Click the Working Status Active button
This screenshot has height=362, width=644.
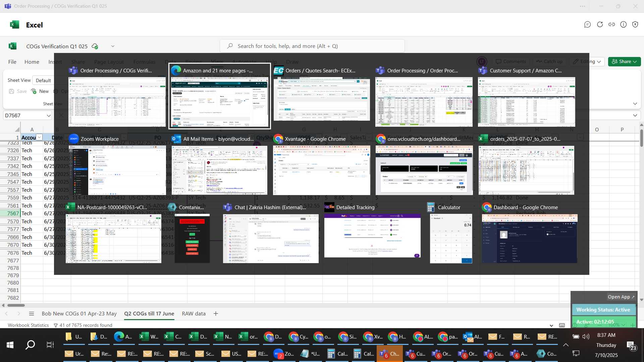click(603, 310)
